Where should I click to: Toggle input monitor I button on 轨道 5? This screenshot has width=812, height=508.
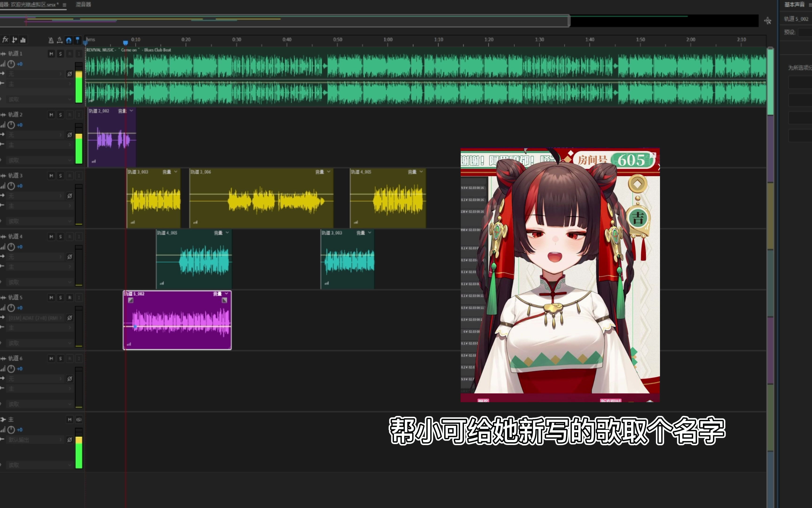pyautogui.click(x=79, y=298)
